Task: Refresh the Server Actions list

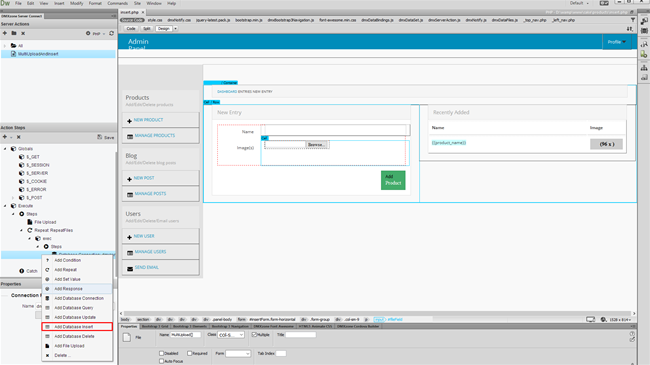Action: 112,33
